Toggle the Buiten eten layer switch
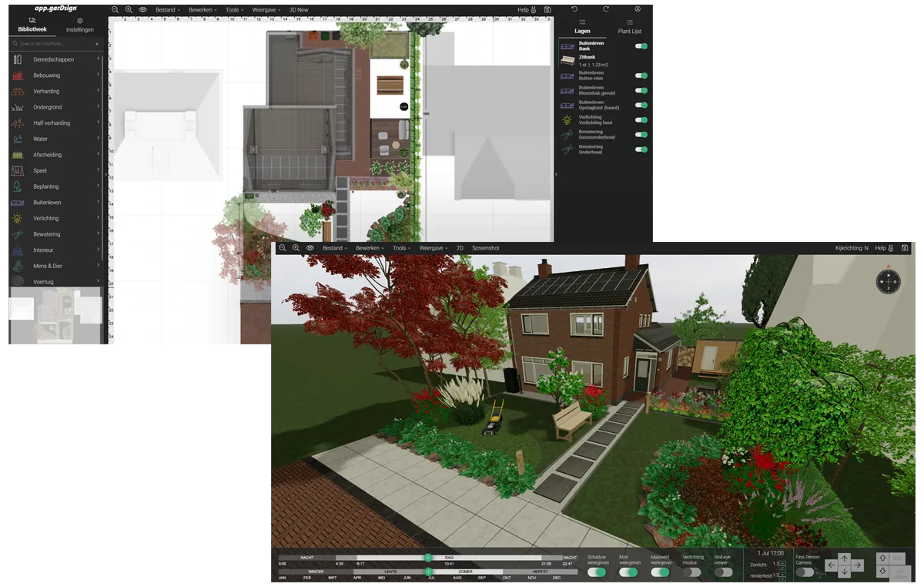The height and width of the screenshot is (587, 924). pos(641,75)
